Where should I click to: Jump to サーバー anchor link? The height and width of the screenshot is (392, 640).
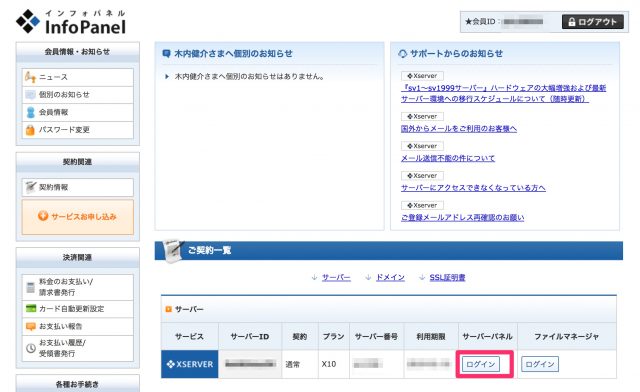click(336, 278)
